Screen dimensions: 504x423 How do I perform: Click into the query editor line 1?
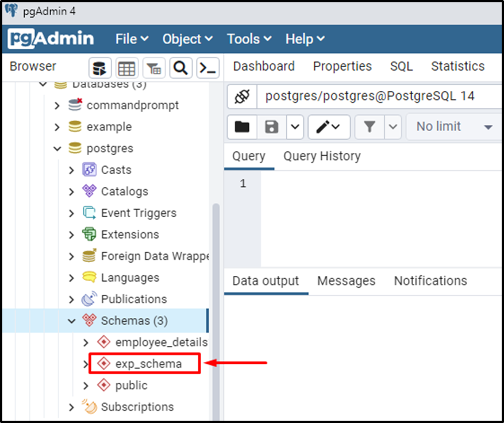pos(380,183)
